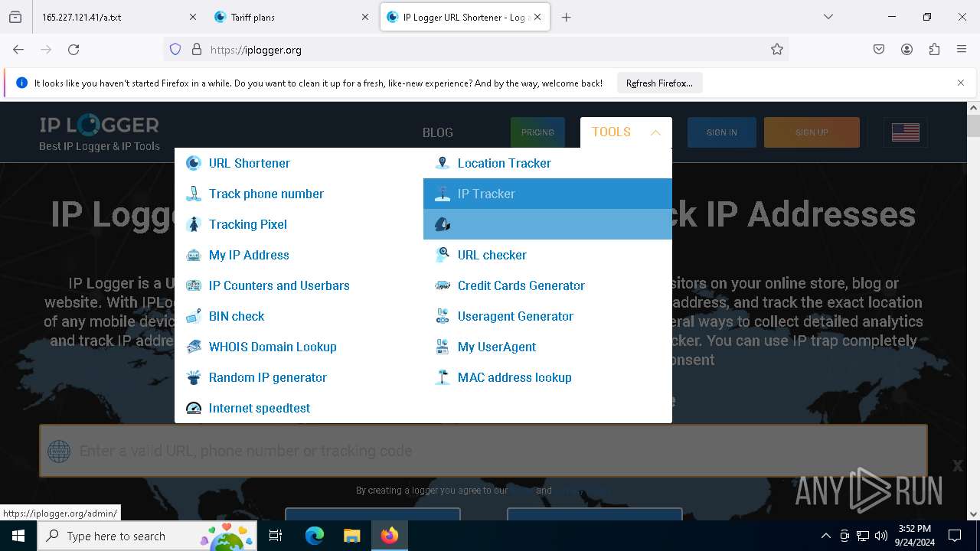The image size is (980, 551).
Task: Click the IP Counters and Userbars icon
Action: pyautogui.click(x=194, y=285)
